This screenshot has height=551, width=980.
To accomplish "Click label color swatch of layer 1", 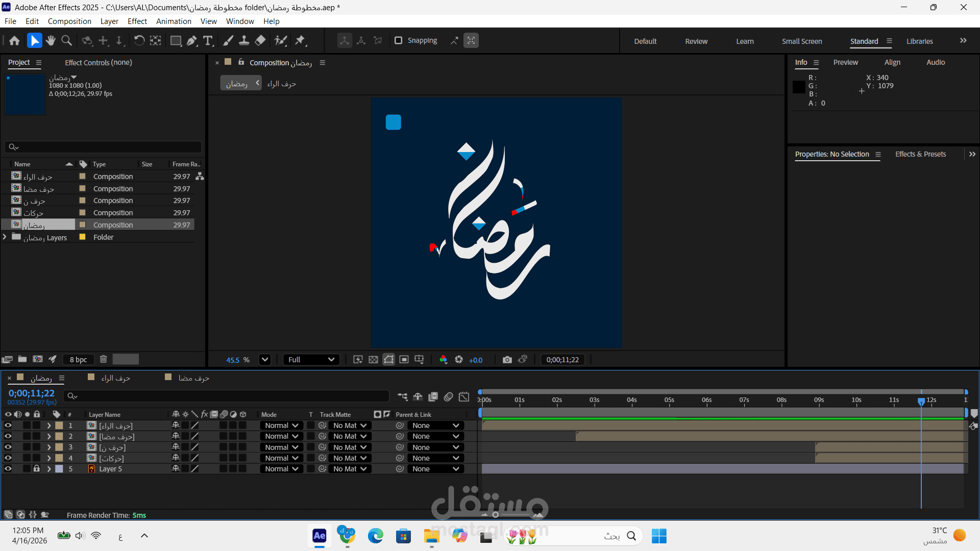I will click(x=59, y=425).
